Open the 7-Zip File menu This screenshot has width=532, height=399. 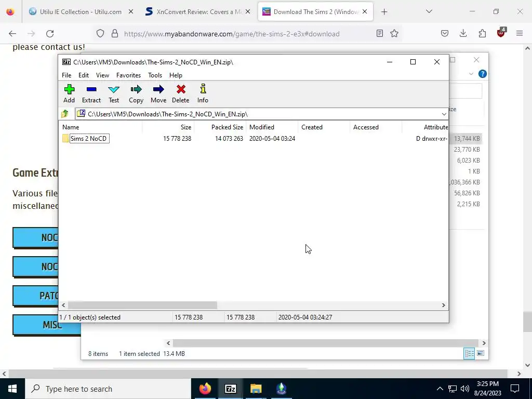pos(66,75)
